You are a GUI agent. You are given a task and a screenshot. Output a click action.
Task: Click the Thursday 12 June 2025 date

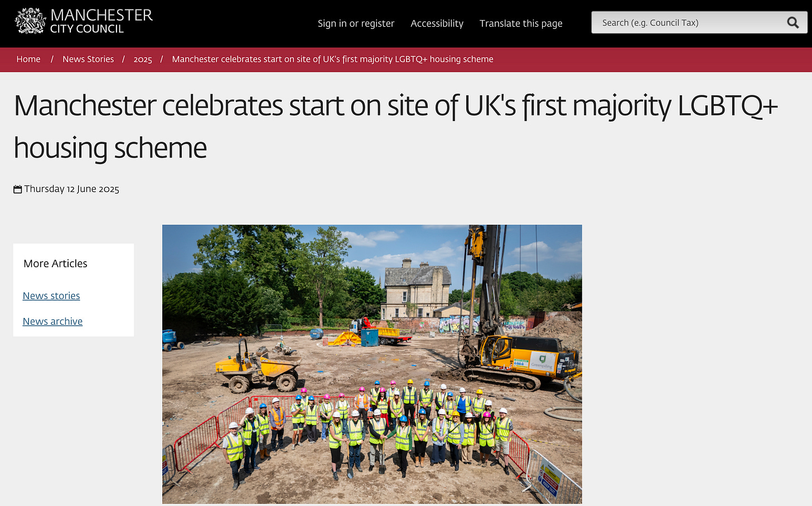click(71, 189)
